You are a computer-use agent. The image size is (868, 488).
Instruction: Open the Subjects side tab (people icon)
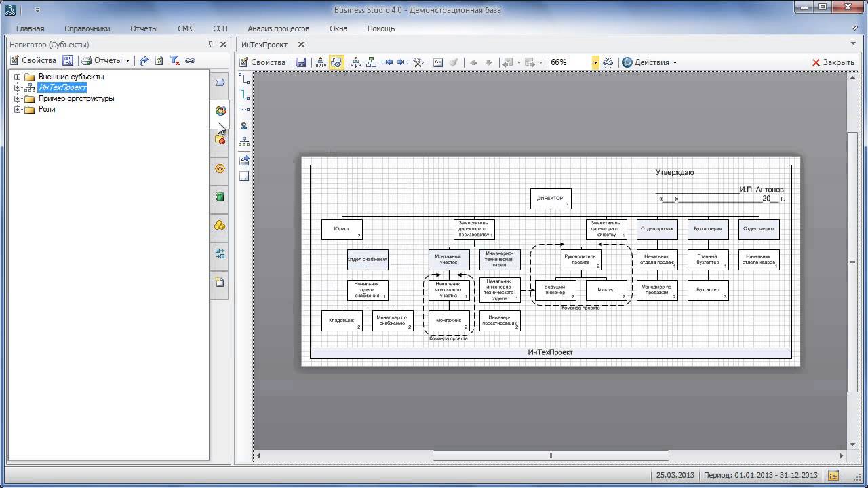click(220, 111)
